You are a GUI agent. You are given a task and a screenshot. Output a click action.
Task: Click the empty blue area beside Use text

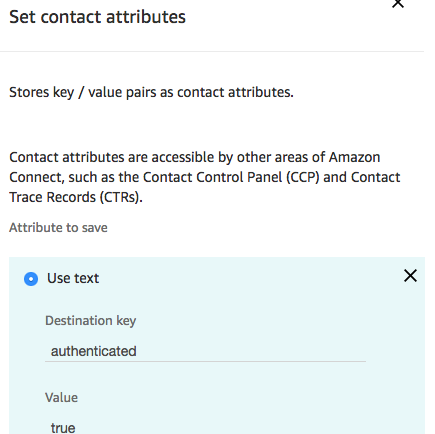coord(250,278)
